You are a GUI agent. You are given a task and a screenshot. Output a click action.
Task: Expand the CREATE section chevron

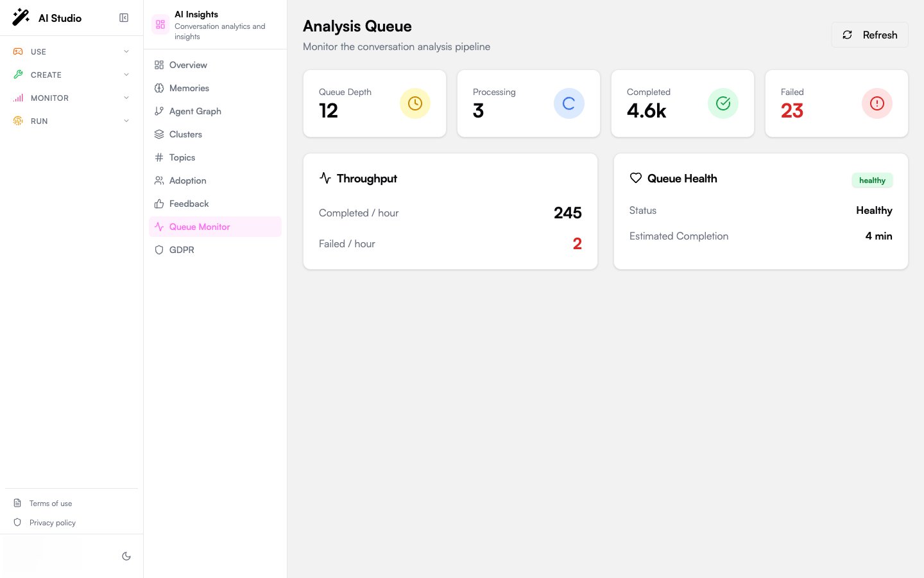[126, 74]
